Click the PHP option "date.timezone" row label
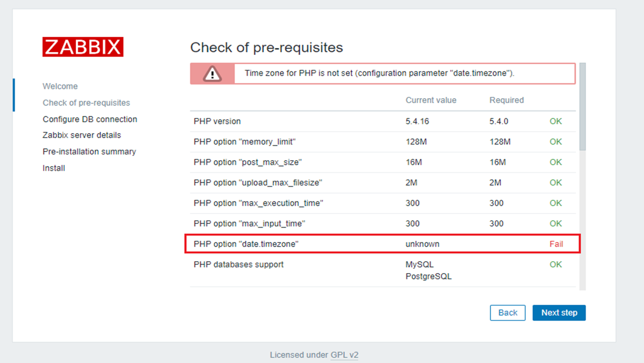Screen dimensions: 644x363 coord(246,244)
